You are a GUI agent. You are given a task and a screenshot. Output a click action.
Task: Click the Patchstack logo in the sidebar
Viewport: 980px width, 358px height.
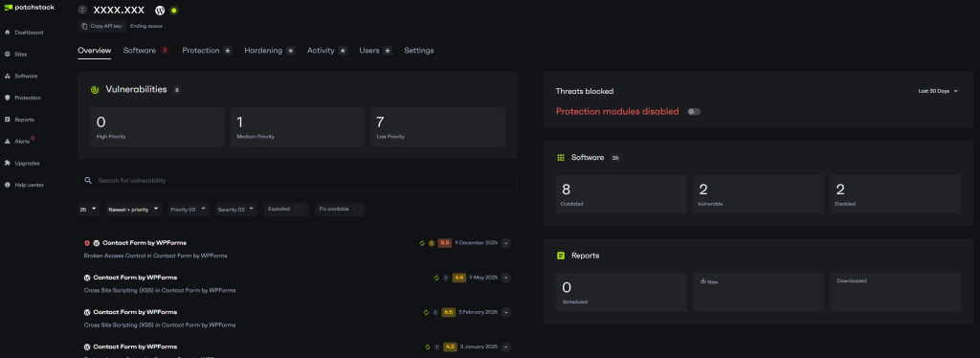30,8
